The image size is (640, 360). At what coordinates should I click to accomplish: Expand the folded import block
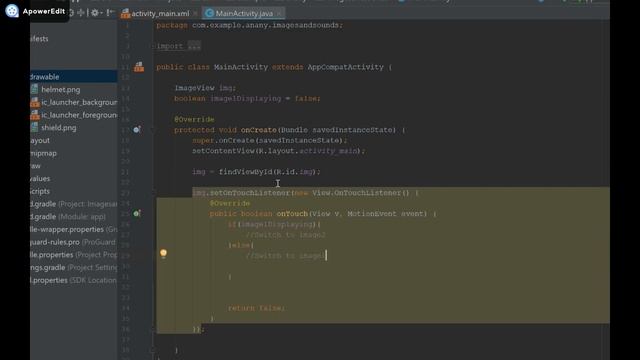[x=194, y=46]
